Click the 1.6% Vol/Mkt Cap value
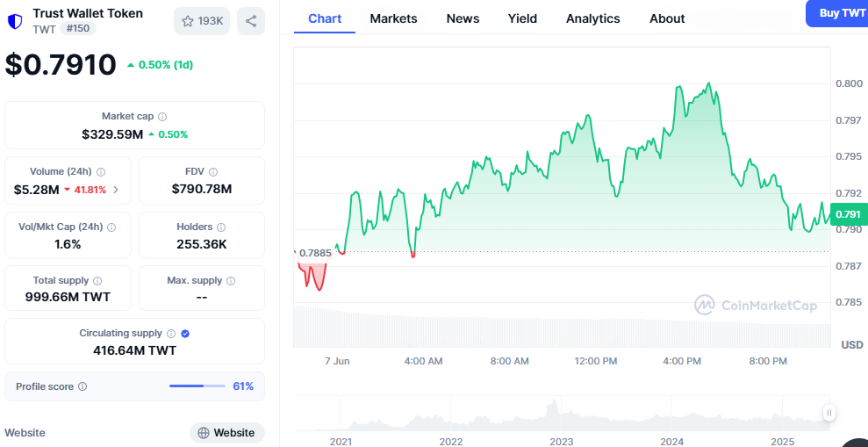 (x=68, y=244)
